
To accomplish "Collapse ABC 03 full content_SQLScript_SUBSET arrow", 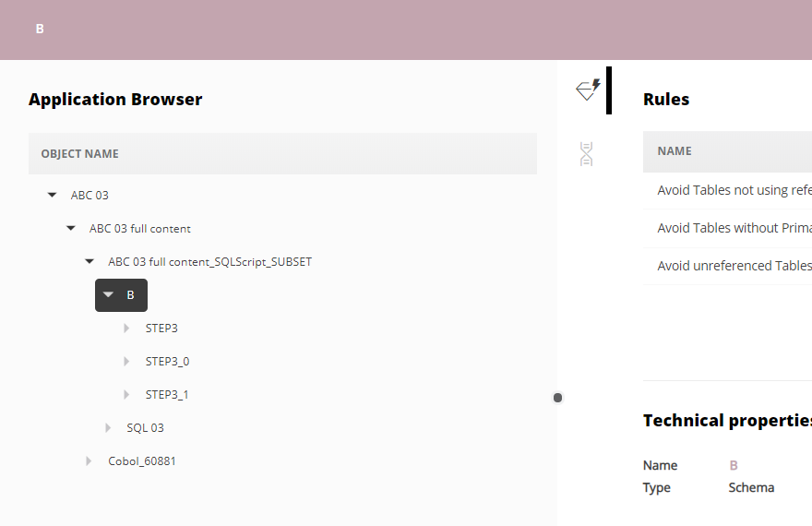I will (x=90, y=262).
